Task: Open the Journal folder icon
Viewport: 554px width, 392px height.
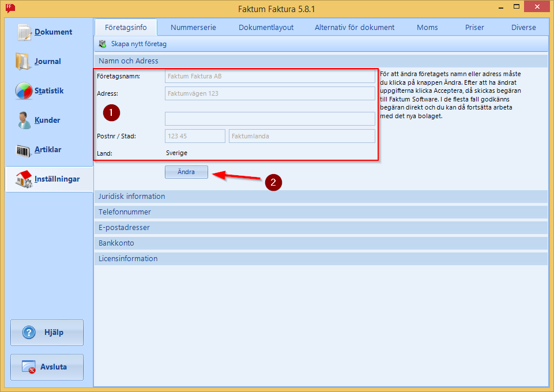Action: tap(22, 62)
